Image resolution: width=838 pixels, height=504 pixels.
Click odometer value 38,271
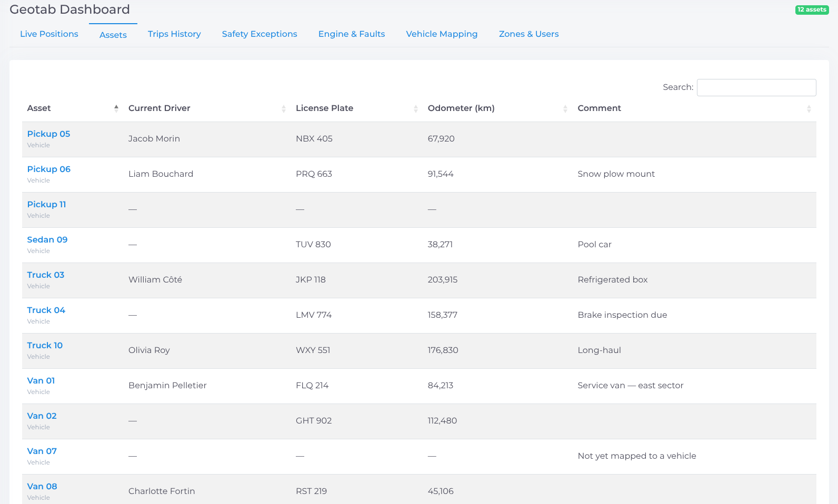(440, 244)
